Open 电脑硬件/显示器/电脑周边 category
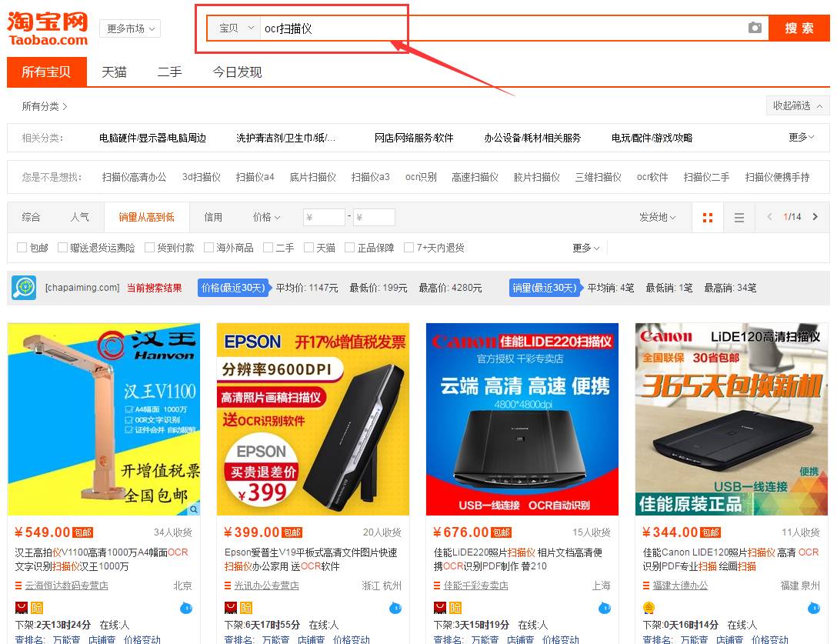This screenshot has height=644, width=837. point(152,138)
